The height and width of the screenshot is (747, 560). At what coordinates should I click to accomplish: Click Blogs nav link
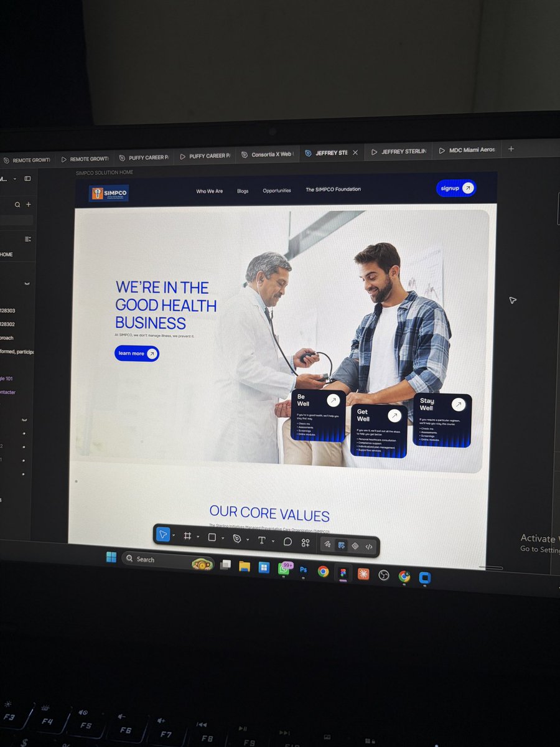(x=243, y=191)
